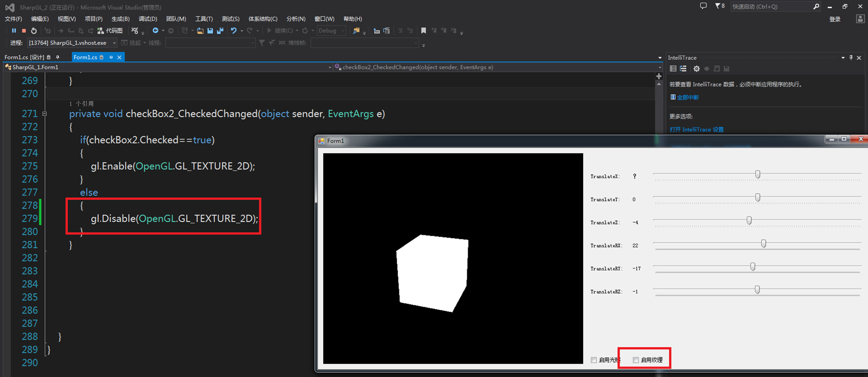Click the 全部中断 break all link
This screenshot has height=377, width=868.
[x=687, y=97]
